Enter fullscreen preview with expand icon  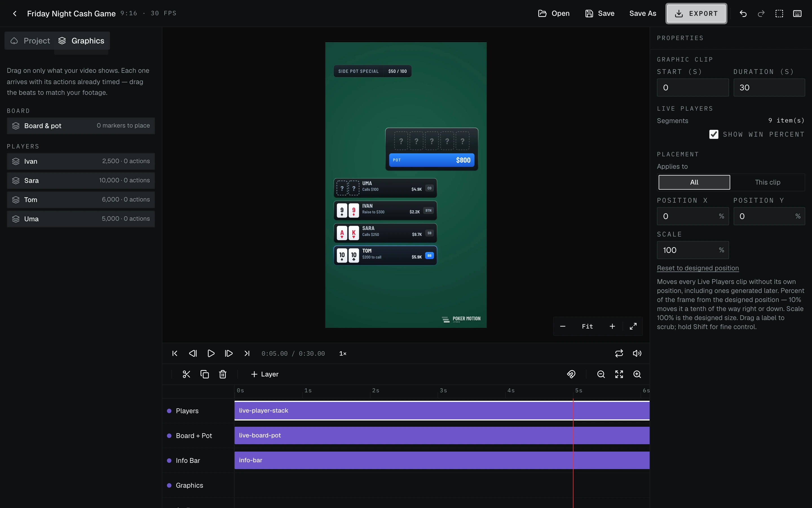tap(633, 326)
